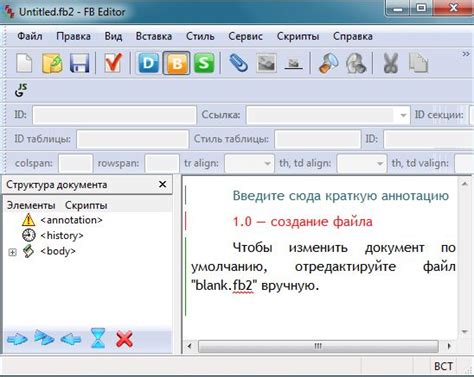Click the up arrow of the vertical scrollbar
This screenshot has width=474, height=377.
pyautogui.click(x=465, y=184)
